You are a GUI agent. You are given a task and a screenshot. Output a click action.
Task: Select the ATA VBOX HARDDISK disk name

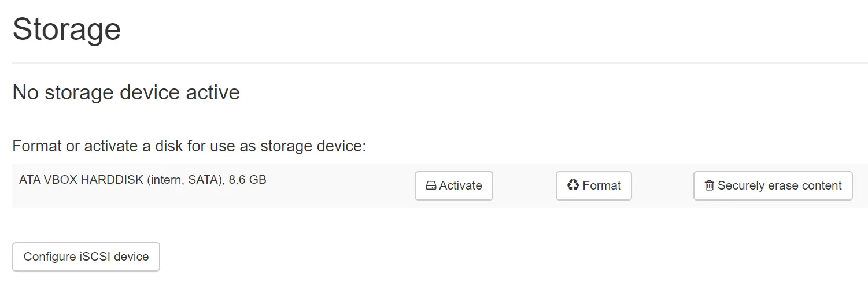pyautogui.click(x=81, y=180)
